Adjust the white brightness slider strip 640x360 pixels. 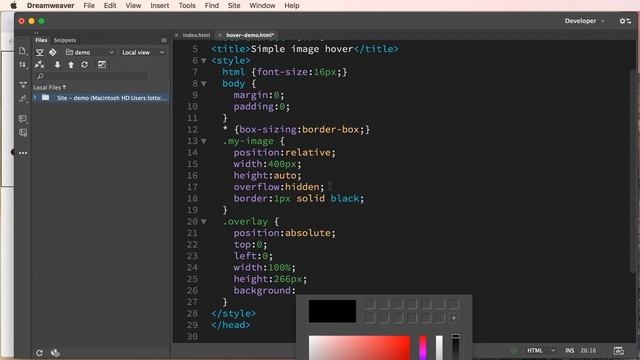pyautogui.click(x=439, y=348)
